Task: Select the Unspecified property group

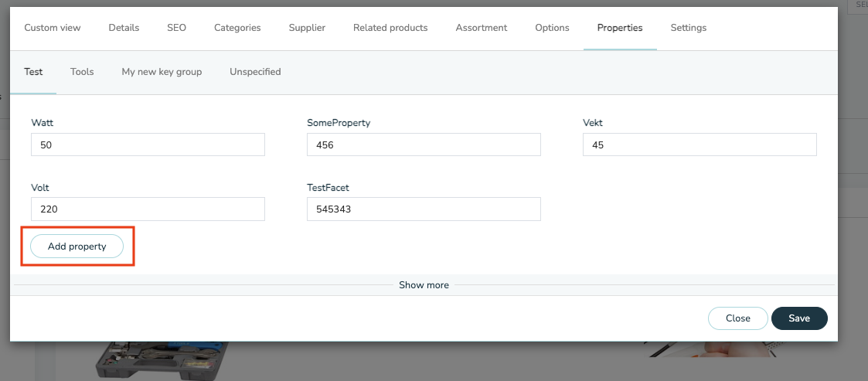Action: click(x=255, y=72)
